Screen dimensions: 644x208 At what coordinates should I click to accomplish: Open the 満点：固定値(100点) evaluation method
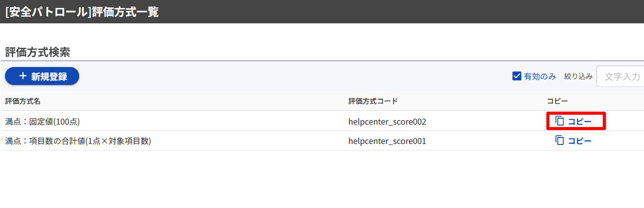click(x=43, y=122)
